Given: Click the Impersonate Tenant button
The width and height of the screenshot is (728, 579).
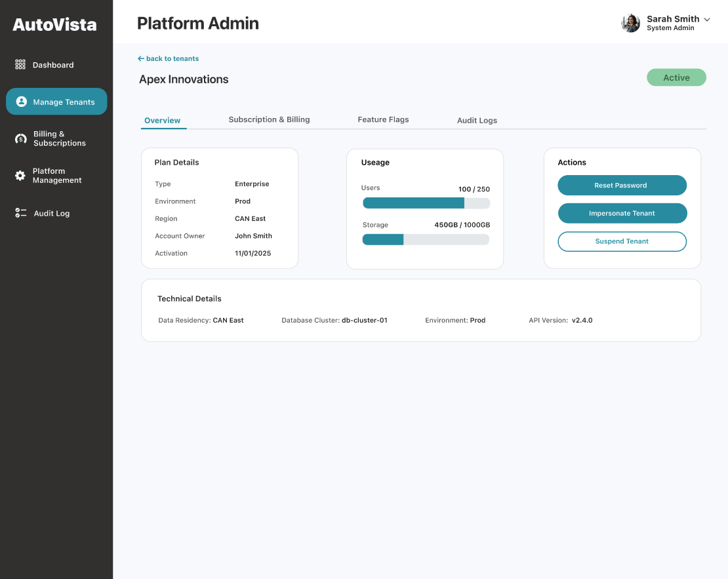Looking at the screenshot, I should pos(622,213).
